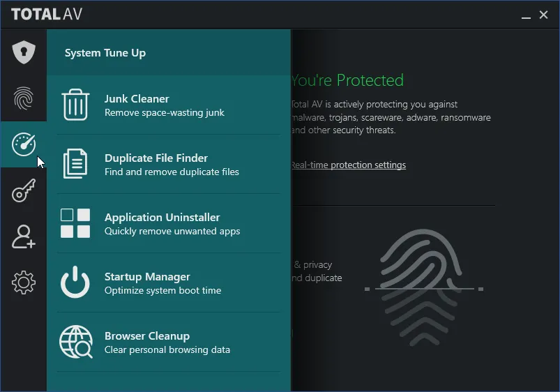Select the speedometer System Tune Up icon
560x392 pixels.
point(24,144)
